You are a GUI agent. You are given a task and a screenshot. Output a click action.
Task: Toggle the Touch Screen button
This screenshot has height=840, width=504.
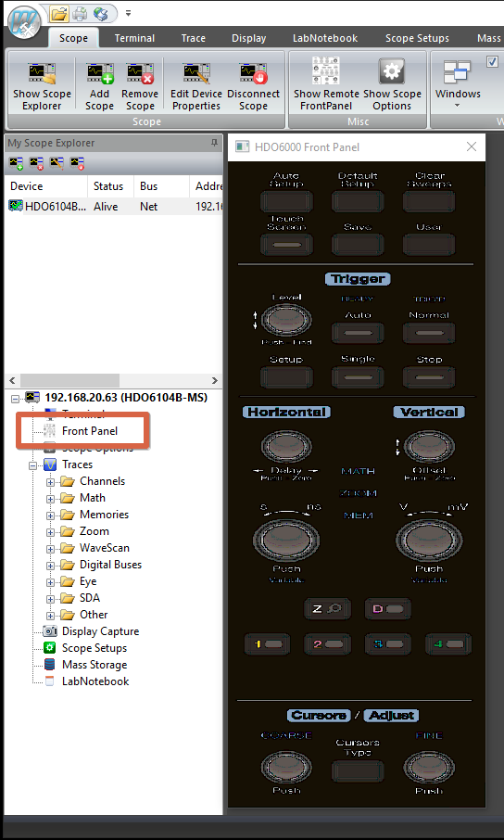(x=286, y=245)
